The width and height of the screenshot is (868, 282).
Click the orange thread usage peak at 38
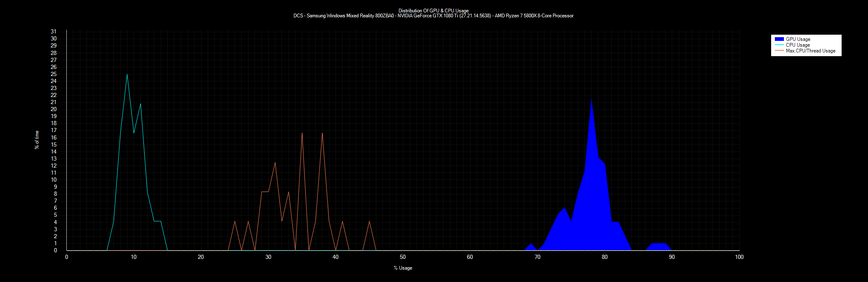pos(322,133)
